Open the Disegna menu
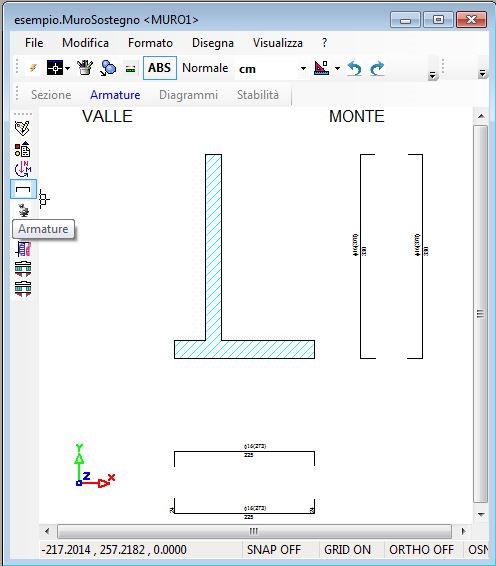 click(213, 43)
